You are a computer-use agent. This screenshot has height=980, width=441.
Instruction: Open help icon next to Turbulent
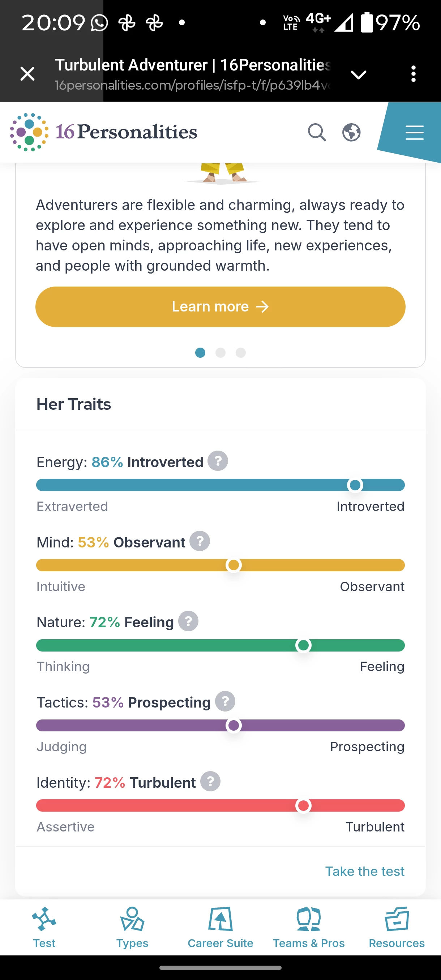tap(210, 781)
